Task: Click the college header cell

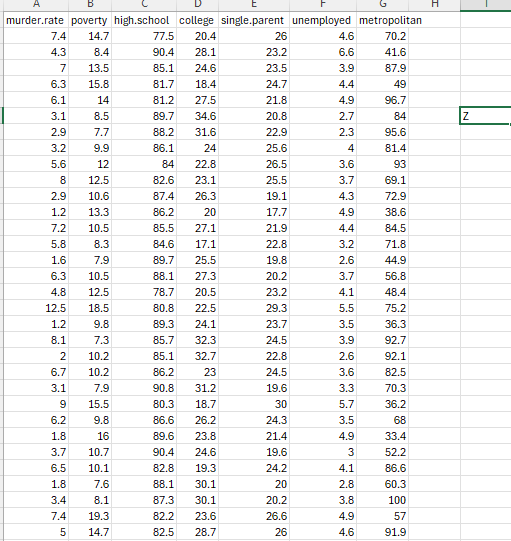Action: (x=197, y=20)
